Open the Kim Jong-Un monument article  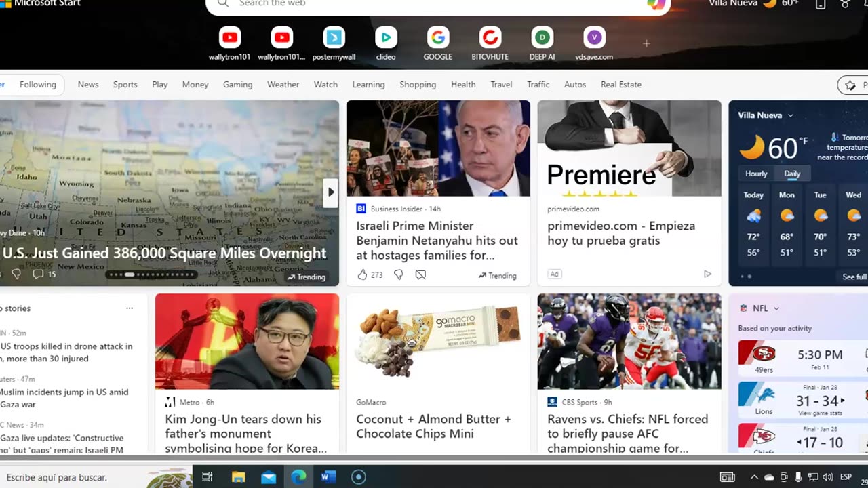245,434
